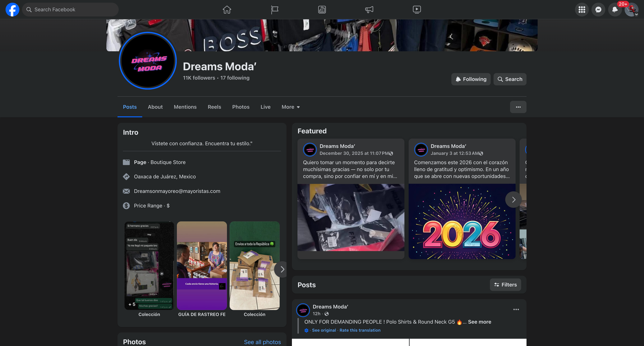The width and height of the screenshot is (644, 346).
Task: Open the Video play icon
Action: point(416,10)
